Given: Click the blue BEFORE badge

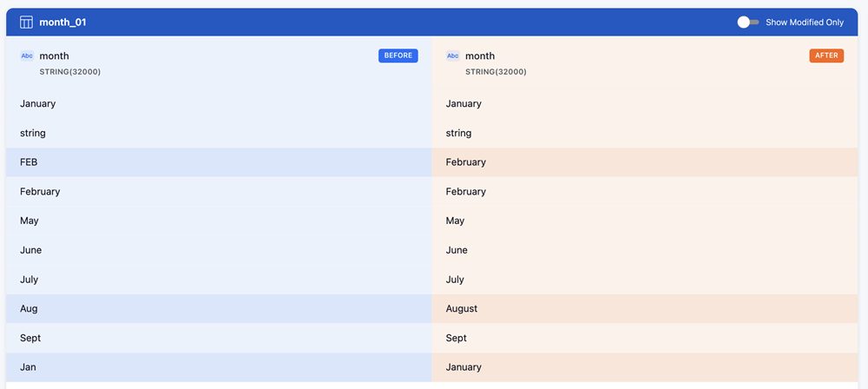Looking at the screenshot, I should coord(398,56).
